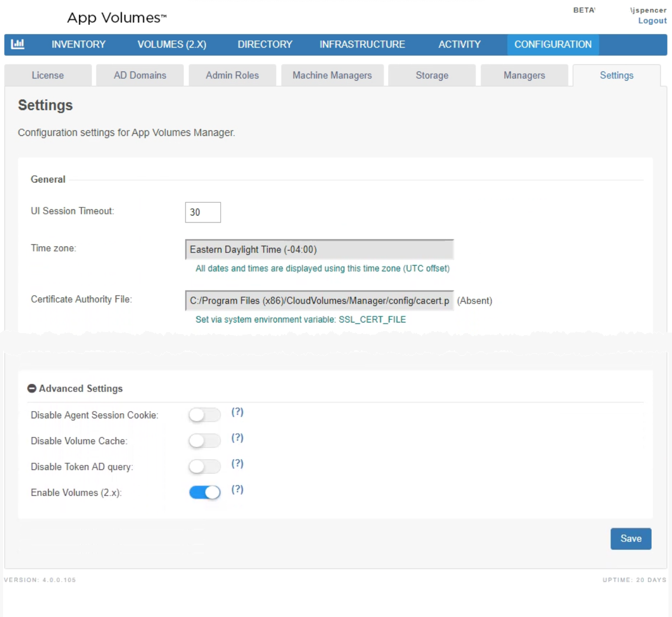Enable Disable Token AD query switch

tap(204, 466)
